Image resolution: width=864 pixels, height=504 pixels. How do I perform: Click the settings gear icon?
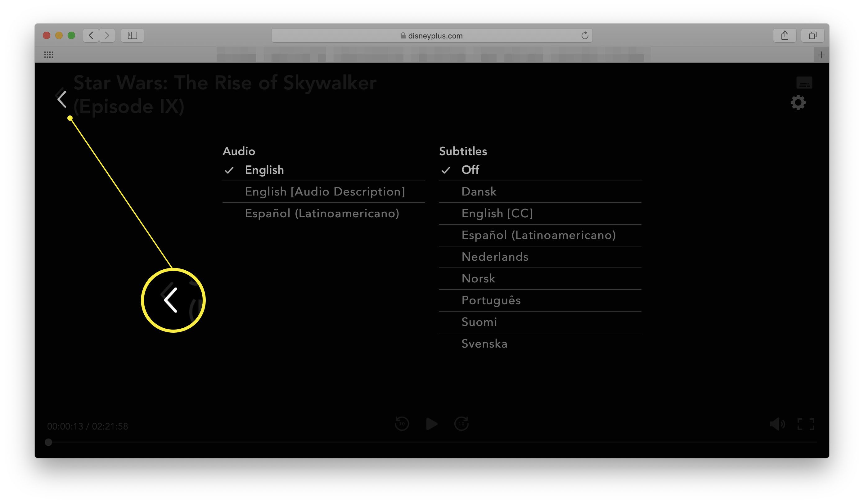coord(799,103)
